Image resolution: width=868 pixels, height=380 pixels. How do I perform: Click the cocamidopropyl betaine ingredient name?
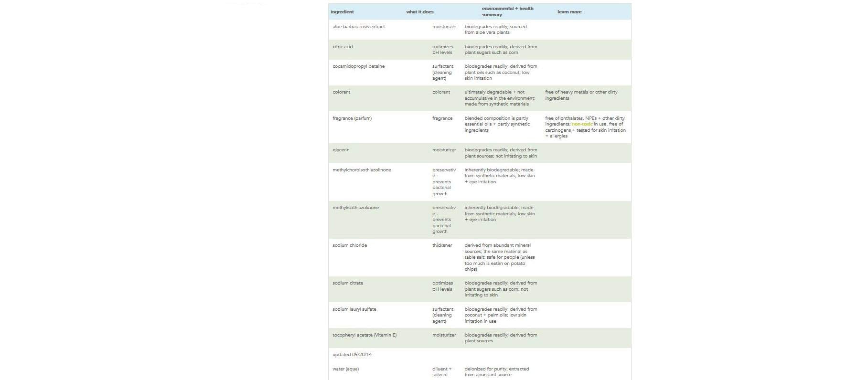tap(358, 66)
